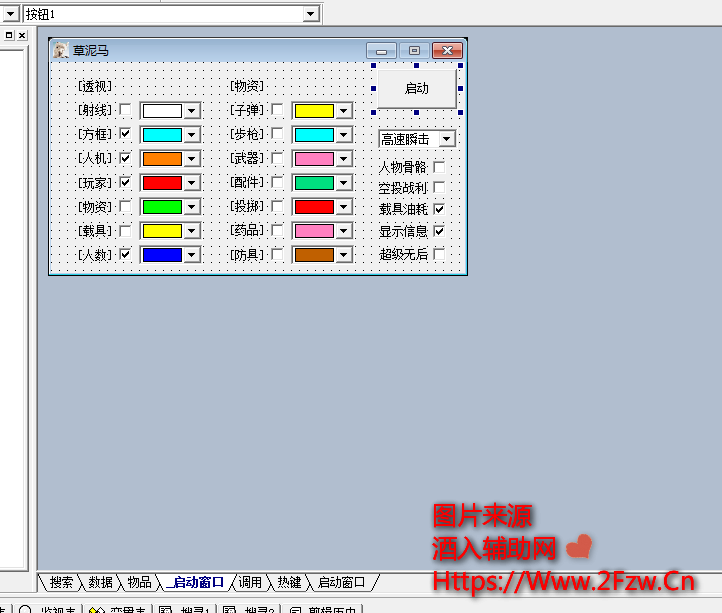Open the last 启动窗口 tab
The image size is (722, 613).
[341, 582]
